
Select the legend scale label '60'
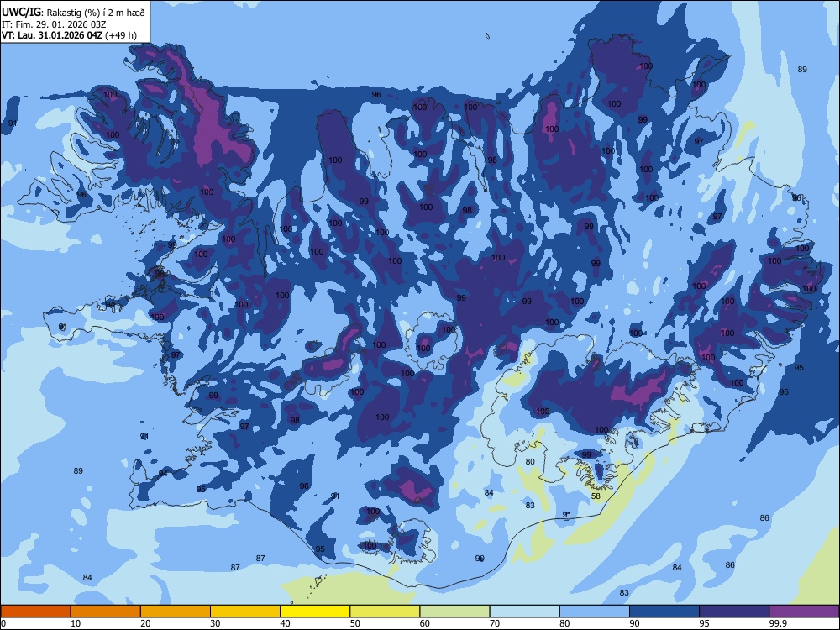[x=425, y=623]
